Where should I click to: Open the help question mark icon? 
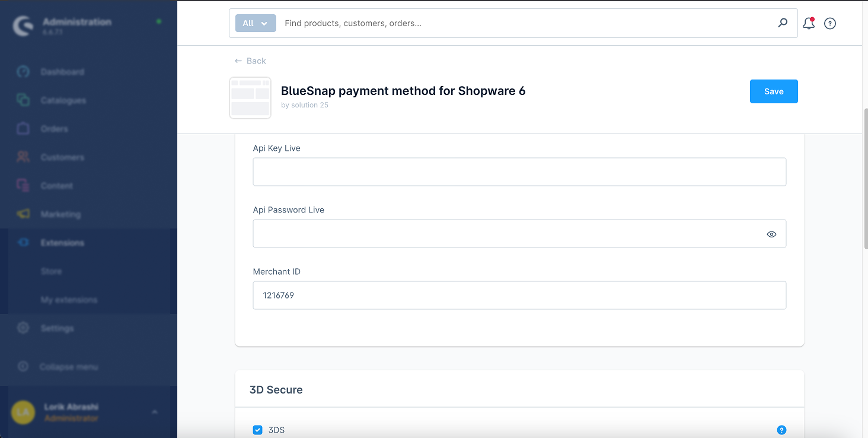click(x=830, y=24)
